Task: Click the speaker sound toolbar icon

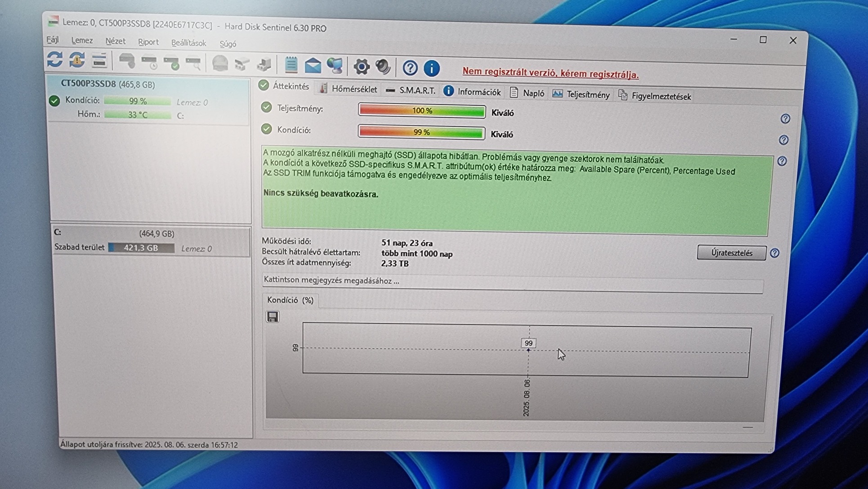Action: (x=383, y=67)
